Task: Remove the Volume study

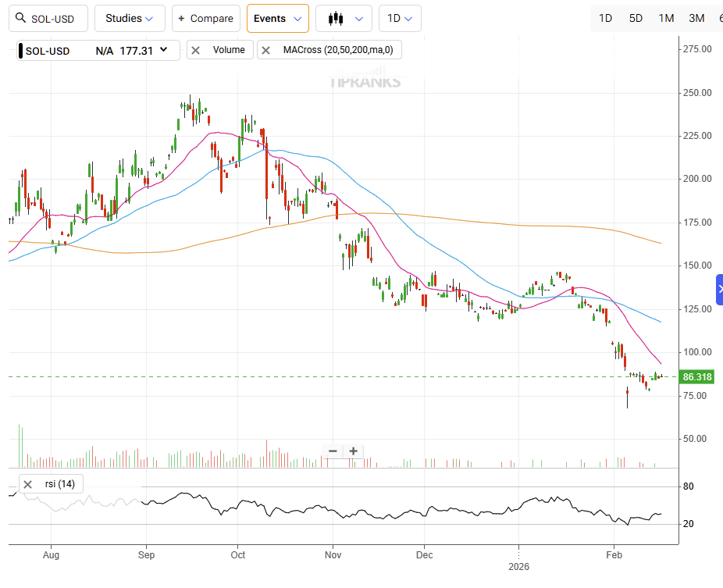Action: click(196, 50)
